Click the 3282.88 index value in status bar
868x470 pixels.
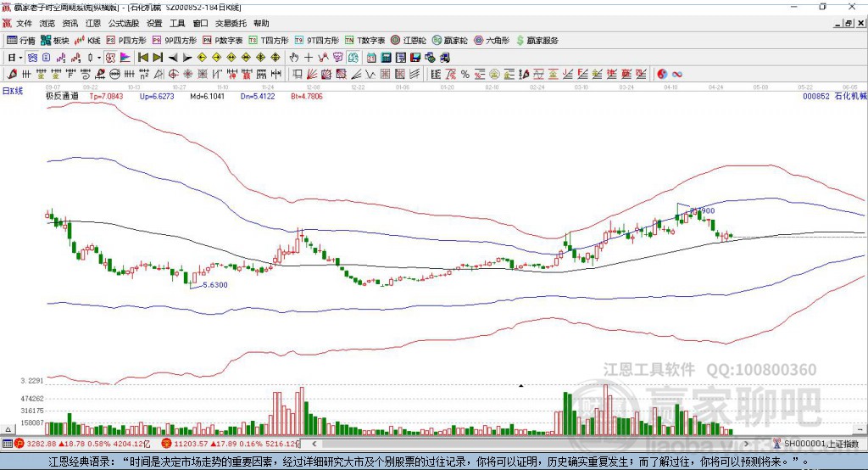click(x=41, y=444)
